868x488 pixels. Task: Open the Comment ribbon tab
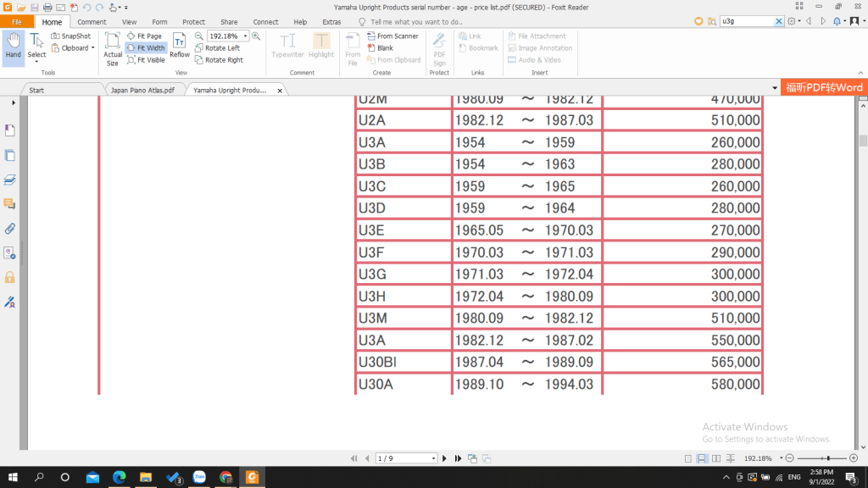[x=92, y=21]
